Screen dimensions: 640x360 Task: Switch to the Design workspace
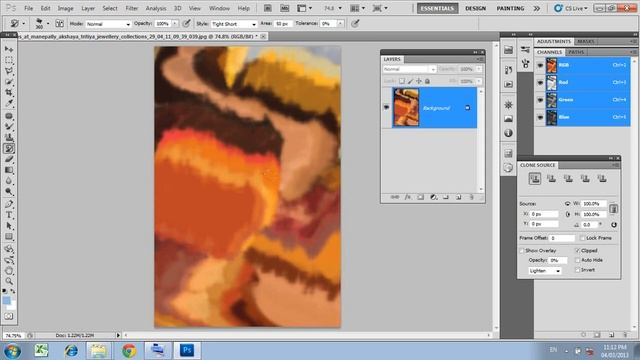476,8
